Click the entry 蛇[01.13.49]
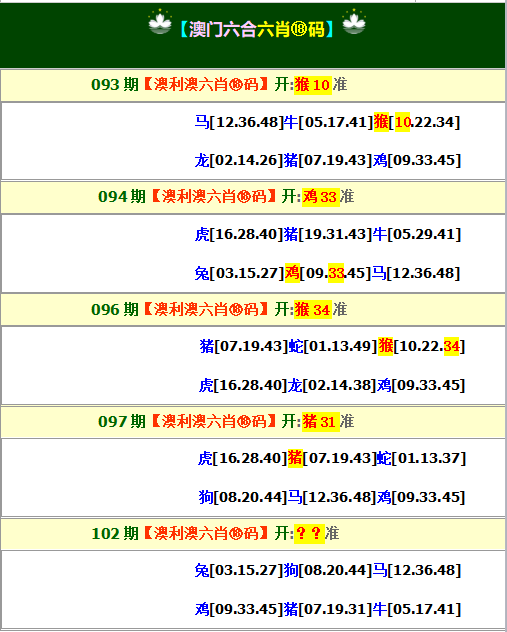 click(333, 346)
